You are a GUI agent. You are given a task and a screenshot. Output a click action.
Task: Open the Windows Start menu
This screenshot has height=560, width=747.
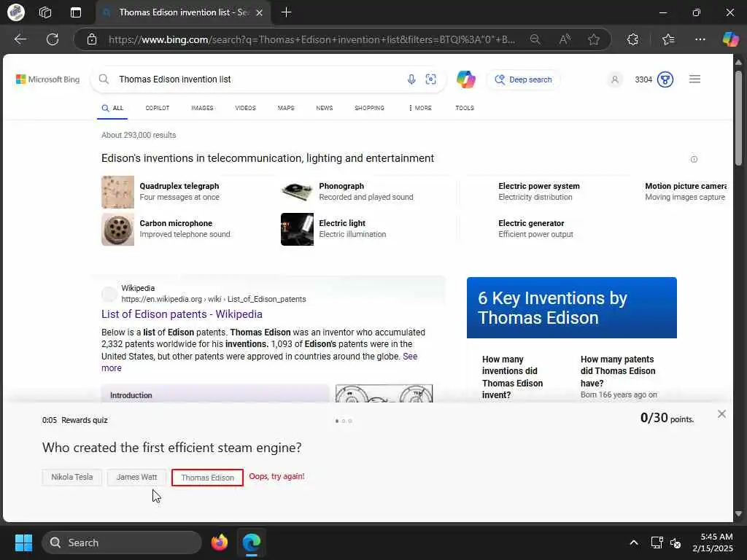click(x=23, y=542)
